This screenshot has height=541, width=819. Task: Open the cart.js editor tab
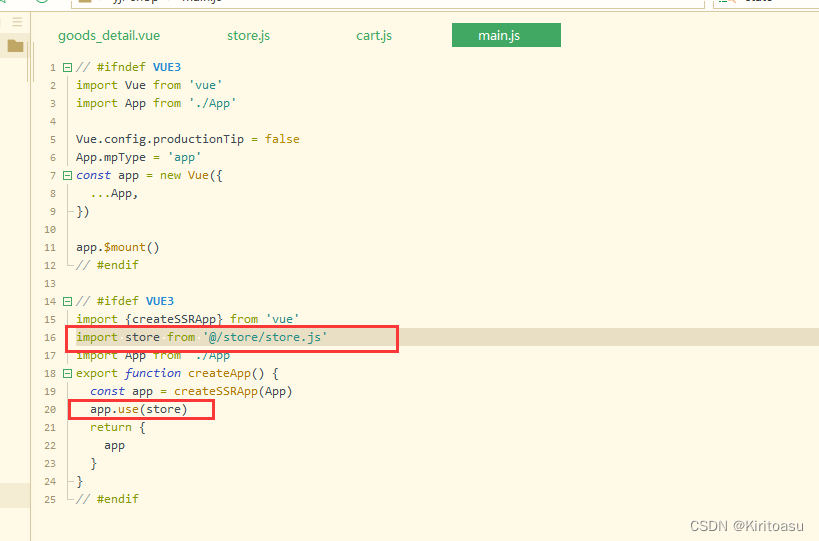[x=374, y=36]
